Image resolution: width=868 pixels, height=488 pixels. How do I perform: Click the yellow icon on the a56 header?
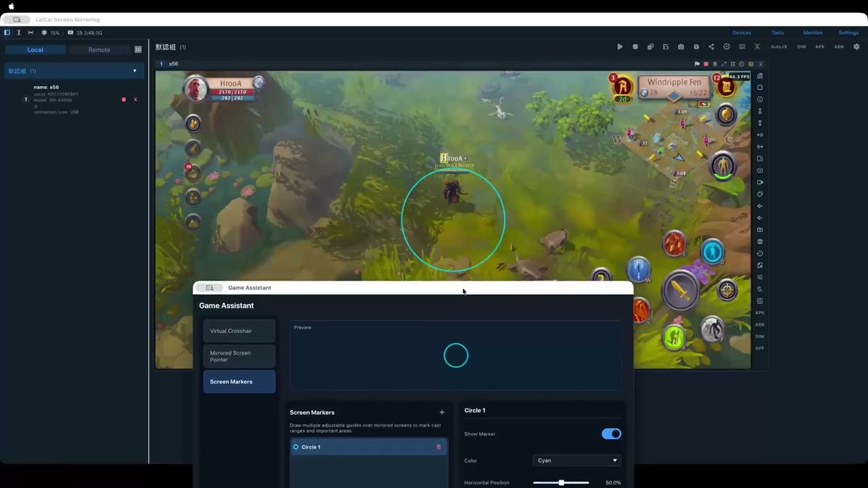pos(751,64)
